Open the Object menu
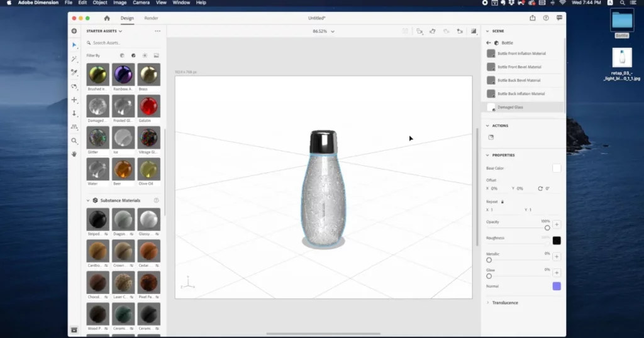Viewport: 644px width, 338px height. 100,3
